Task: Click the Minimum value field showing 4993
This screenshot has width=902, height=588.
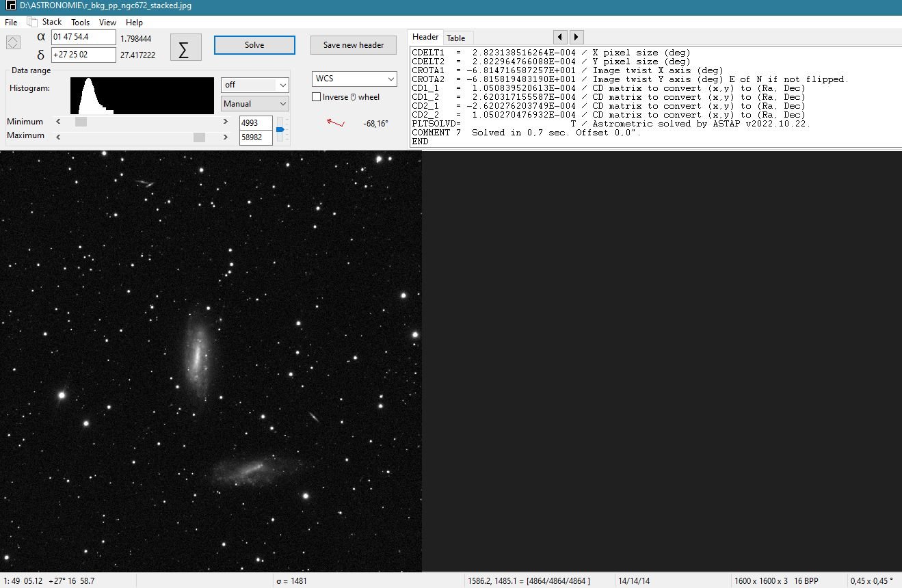Action: (x=255, y=123)
